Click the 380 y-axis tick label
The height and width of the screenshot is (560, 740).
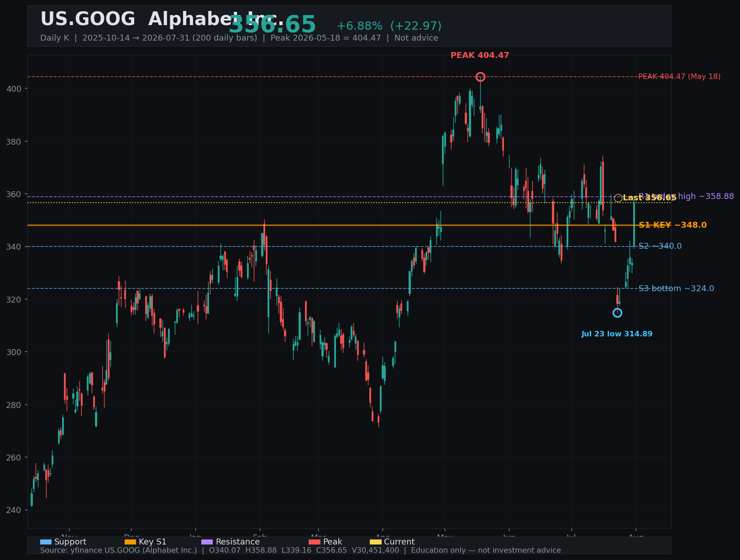[14, 141]
